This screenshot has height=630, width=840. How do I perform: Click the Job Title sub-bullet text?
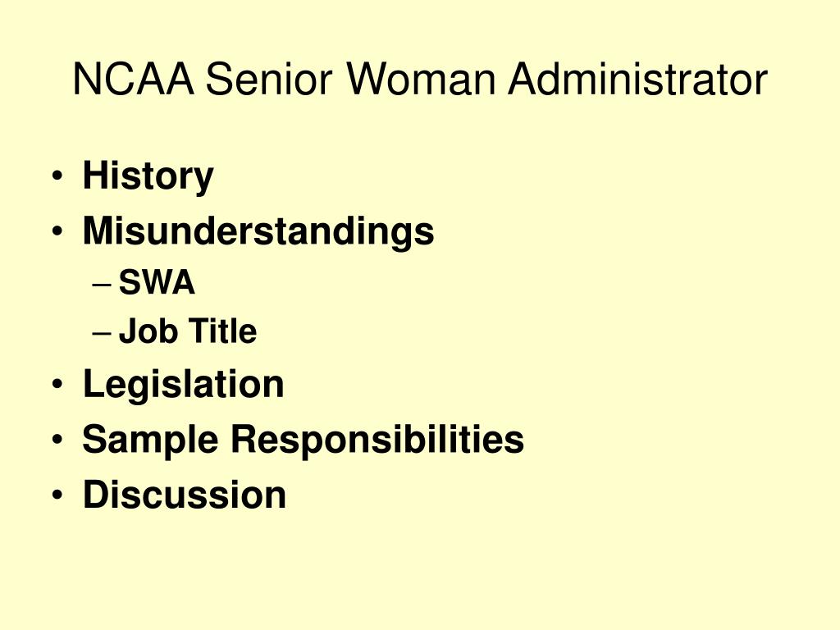click(x=188, y=331)
